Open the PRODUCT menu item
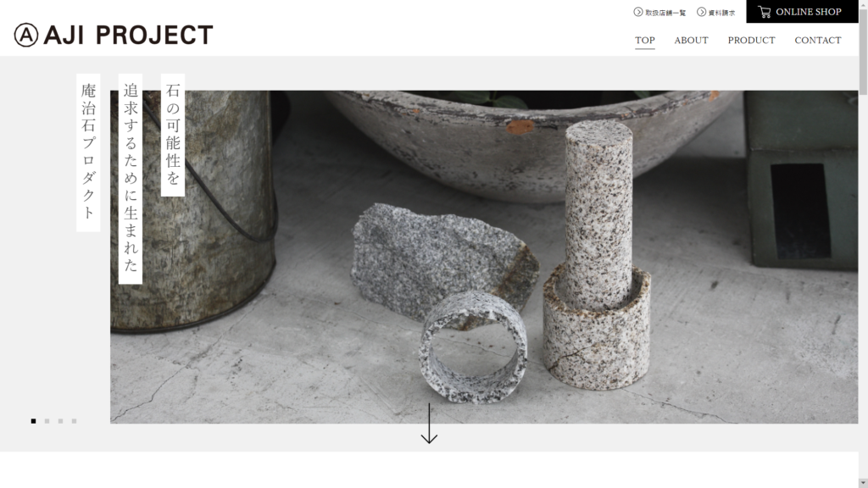The width and height of the screenshot is (868, 488). pyautogui.click(x=751, y=41)
